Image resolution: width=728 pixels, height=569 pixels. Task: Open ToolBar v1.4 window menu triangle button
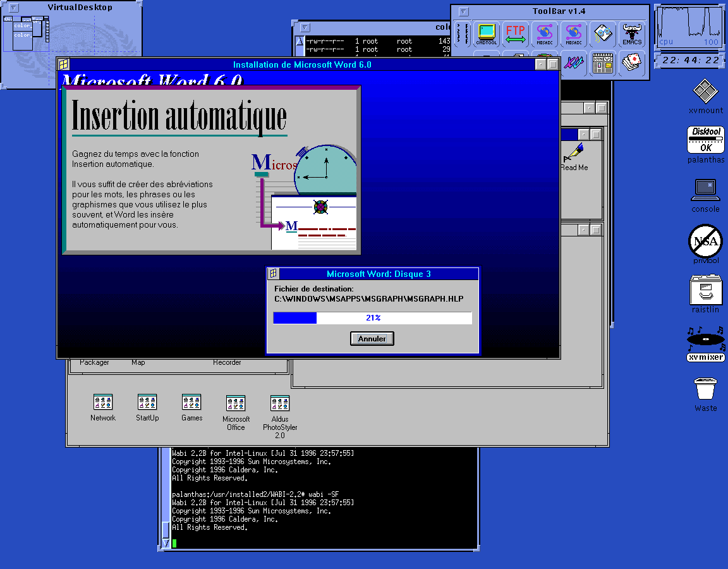click(x=463, y=11)
